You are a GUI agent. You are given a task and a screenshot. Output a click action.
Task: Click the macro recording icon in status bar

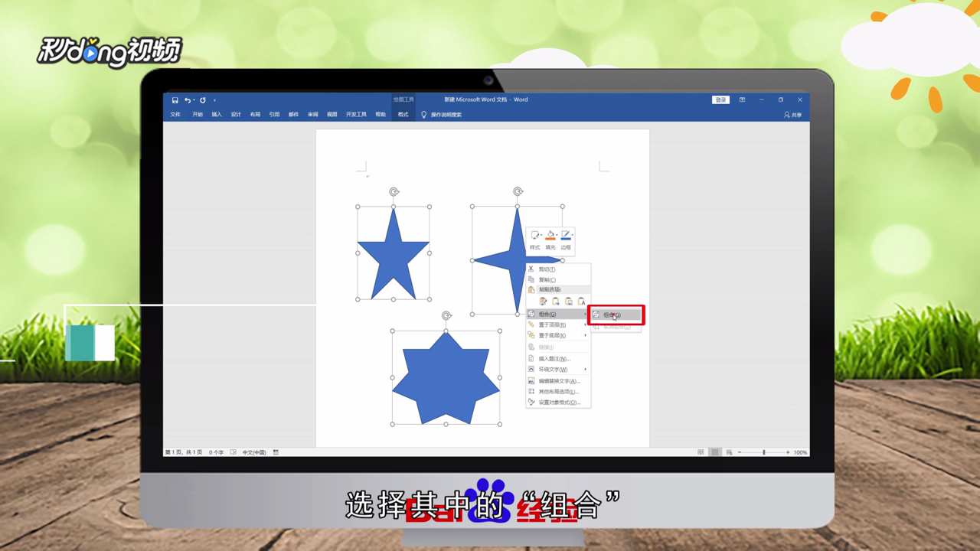(x=276, y=452)
